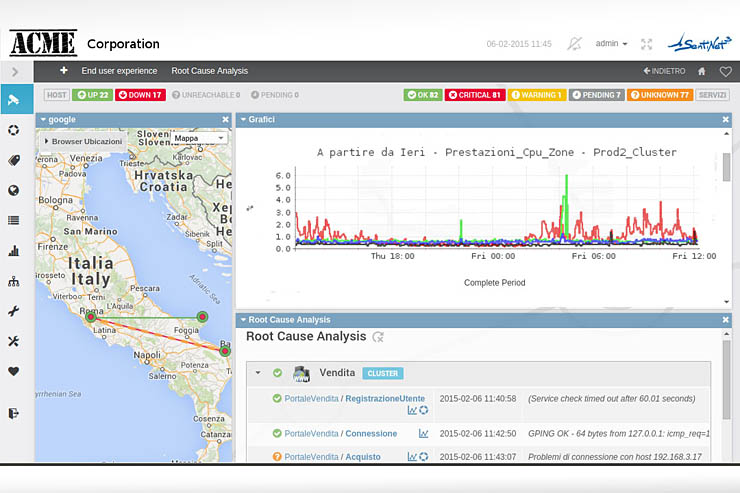Enter fullscreen with the expand arrows icon
740x493 pixels.
point(647,44)
